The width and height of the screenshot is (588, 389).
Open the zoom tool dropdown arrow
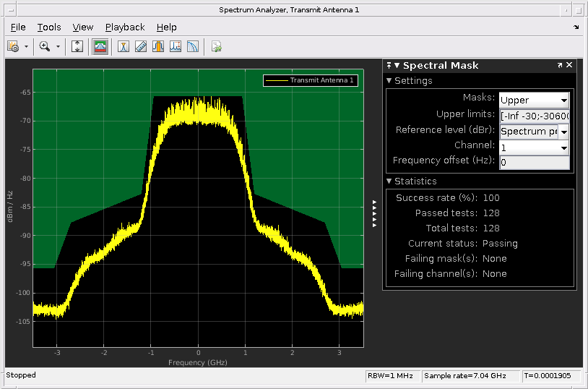tap(58, 46)
